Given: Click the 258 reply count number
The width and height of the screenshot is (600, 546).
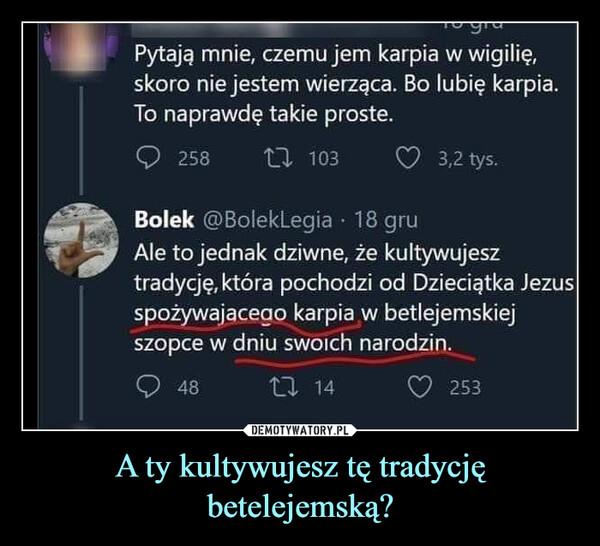Looking at the screenshot, I should 194,158.
